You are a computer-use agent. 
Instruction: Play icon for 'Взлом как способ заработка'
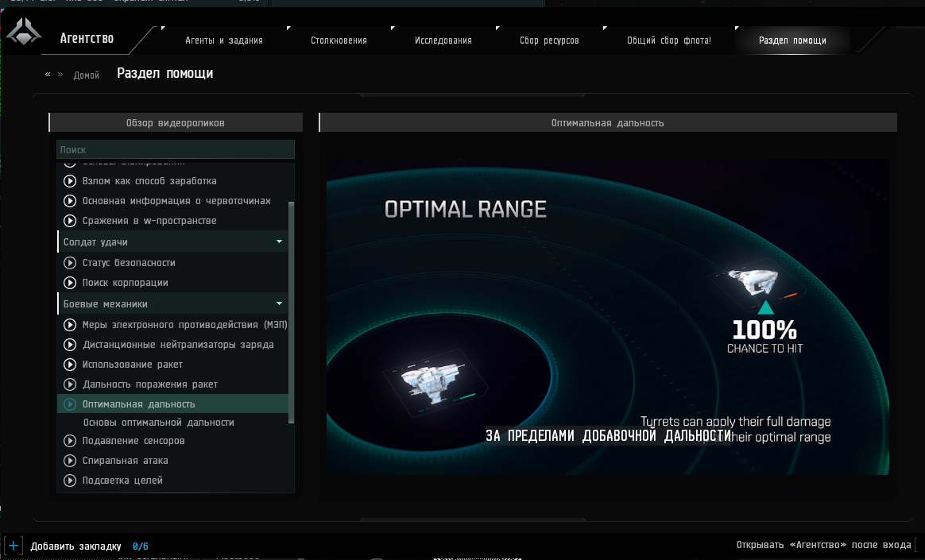point(70,181)
